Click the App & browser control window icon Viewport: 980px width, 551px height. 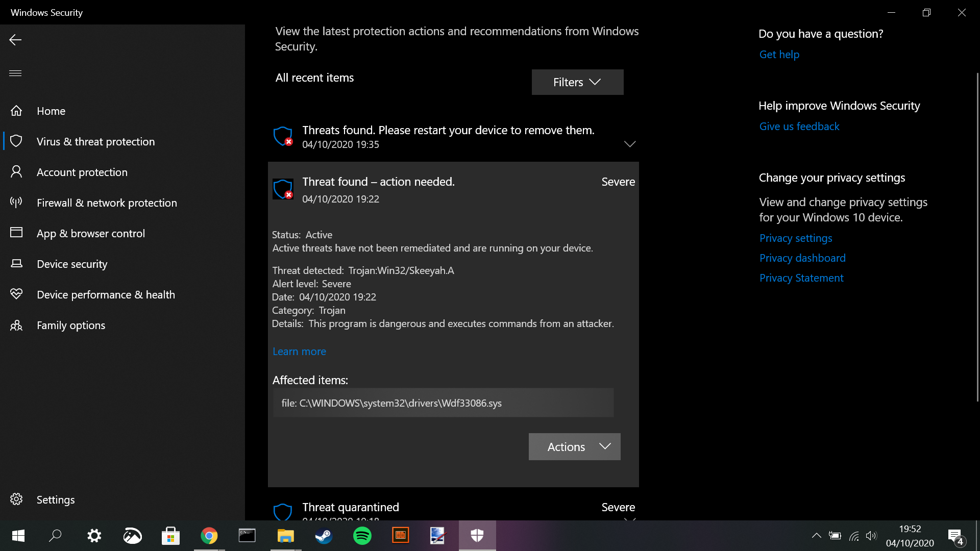16,233
